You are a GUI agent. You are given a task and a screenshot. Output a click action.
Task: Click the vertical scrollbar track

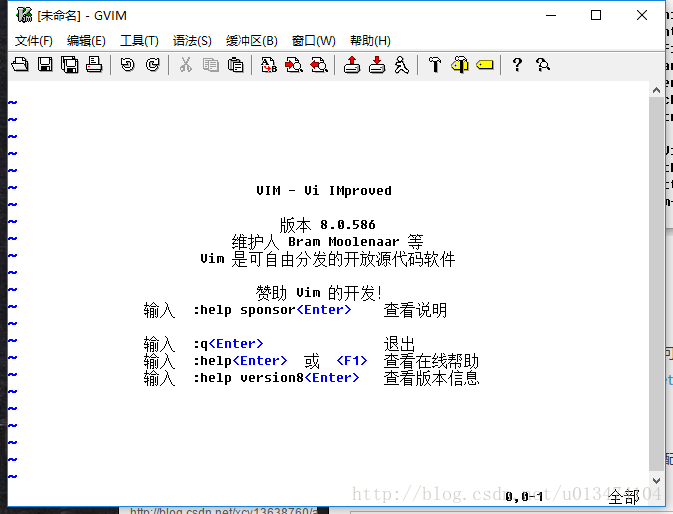click(656, 285)
